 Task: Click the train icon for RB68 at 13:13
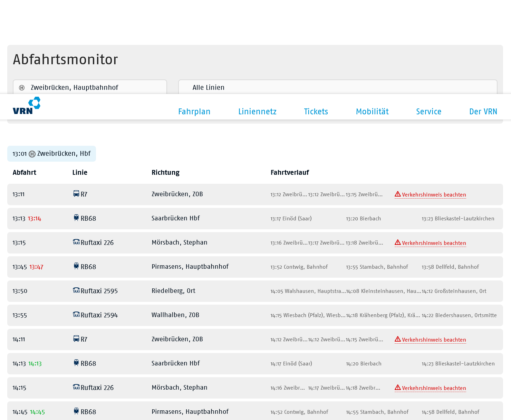(76, 218)
